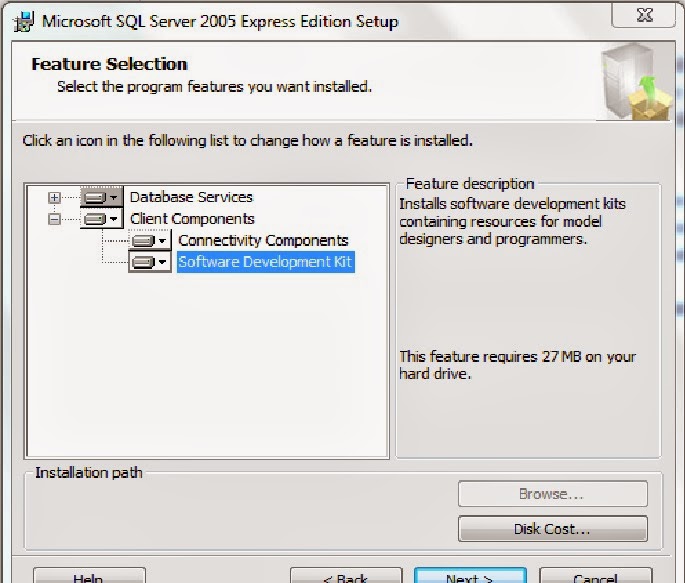Click the setup installer title bar icon

pyautogui.click(x=24, y=21)
